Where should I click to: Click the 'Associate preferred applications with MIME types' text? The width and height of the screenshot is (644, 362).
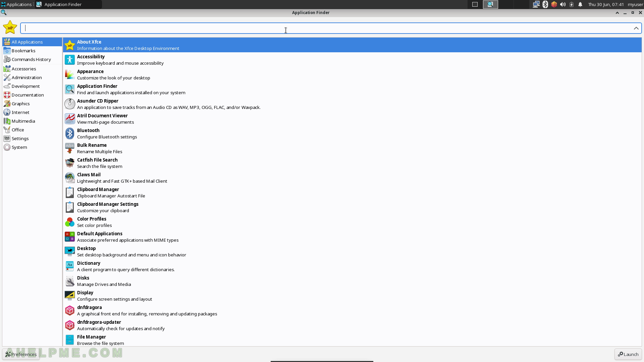(128, 240)
